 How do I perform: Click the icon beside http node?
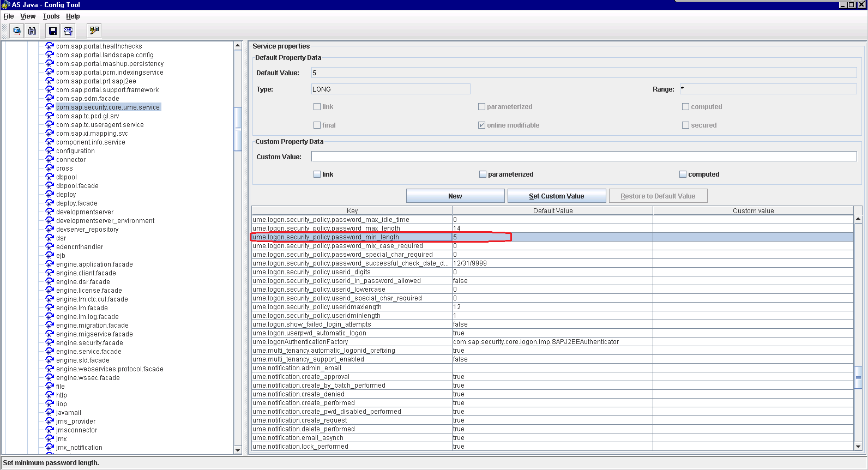point(50,395)
